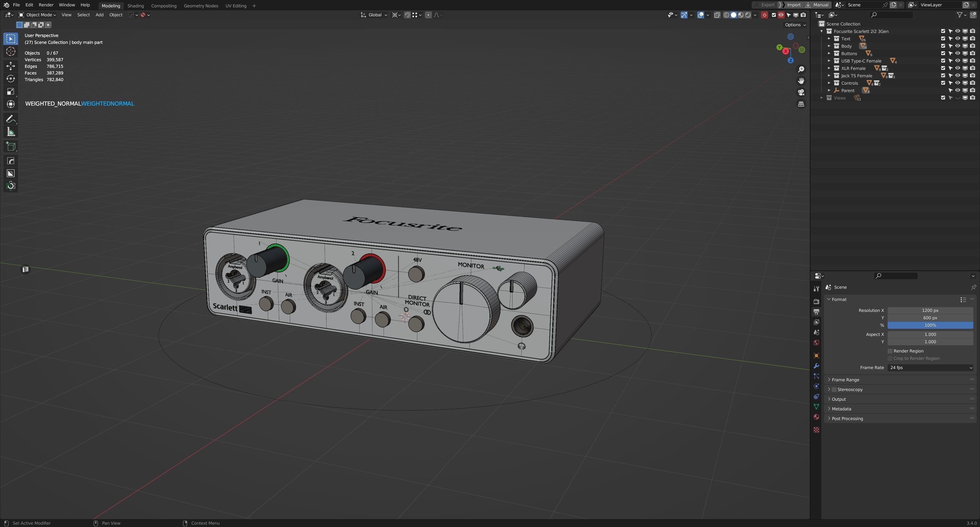This screenshot has height=527, width=980.
Task: Activate the Transform tool
Action: pyautogui.click(x=11, y=104)
